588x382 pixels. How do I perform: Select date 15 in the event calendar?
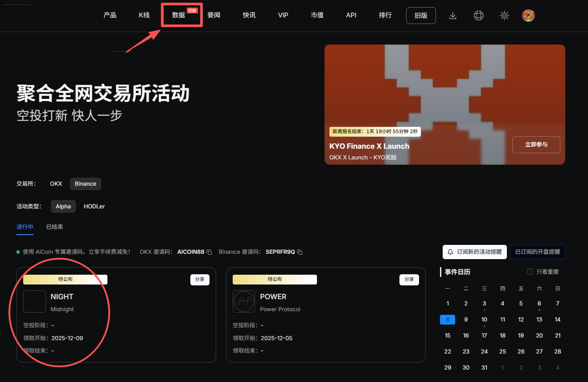tap(448, 336)
